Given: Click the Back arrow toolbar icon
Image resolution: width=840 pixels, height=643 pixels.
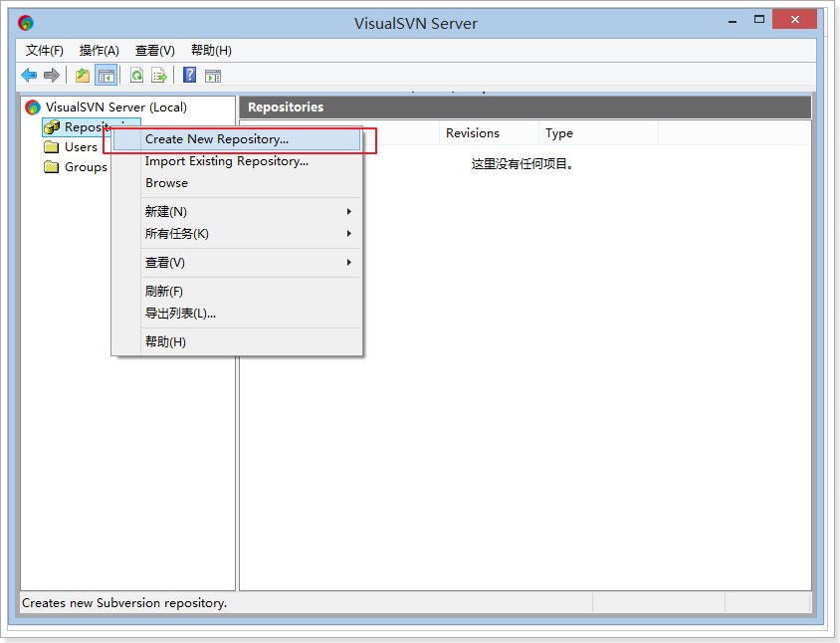Looking at the screenshot, I should pos(29,75).
